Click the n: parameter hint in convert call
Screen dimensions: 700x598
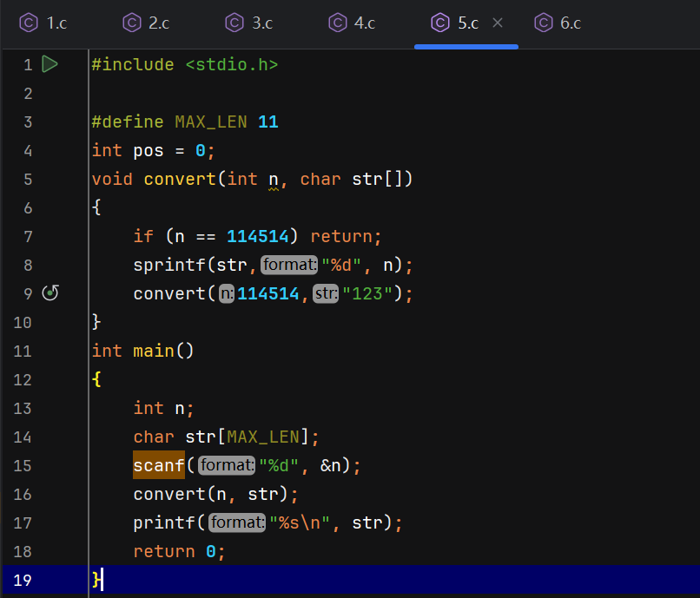227,294
